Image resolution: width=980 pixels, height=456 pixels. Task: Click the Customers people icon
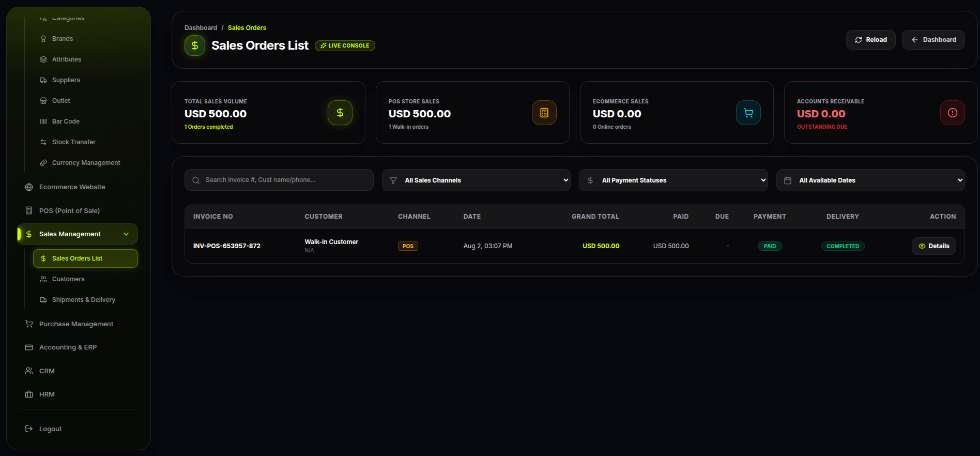coord(43,279)
